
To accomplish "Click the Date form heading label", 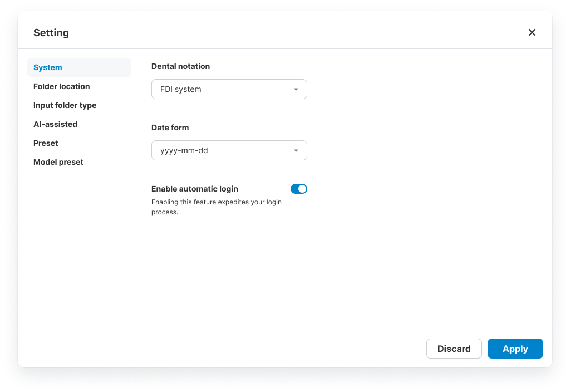I will pyautogui.click(x=170, y=128).
